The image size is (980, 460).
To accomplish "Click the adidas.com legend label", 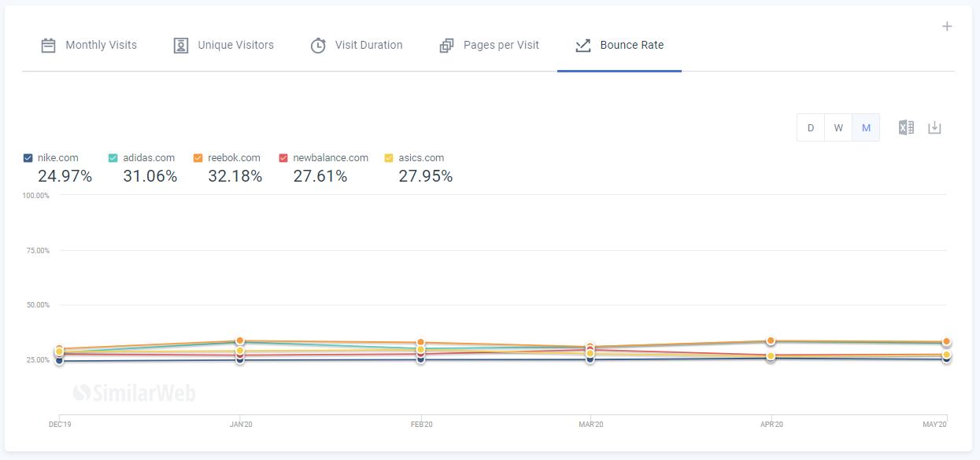I will (x=149, y=158).
